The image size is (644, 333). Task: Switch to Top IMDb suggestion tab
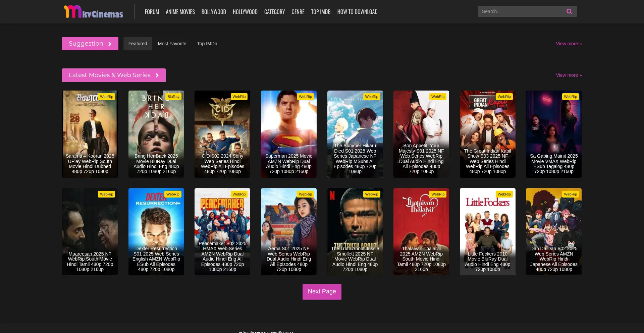[x=207, y=44]
